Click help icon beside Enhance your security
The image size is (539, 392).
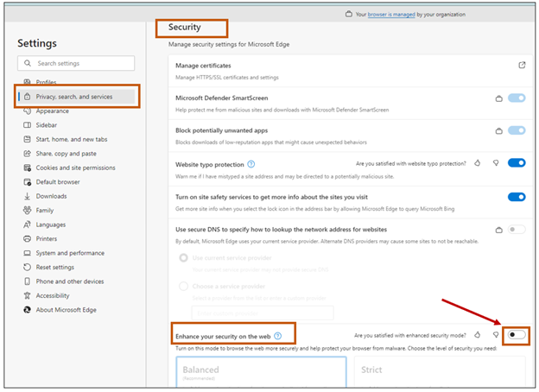pos(278,336)
